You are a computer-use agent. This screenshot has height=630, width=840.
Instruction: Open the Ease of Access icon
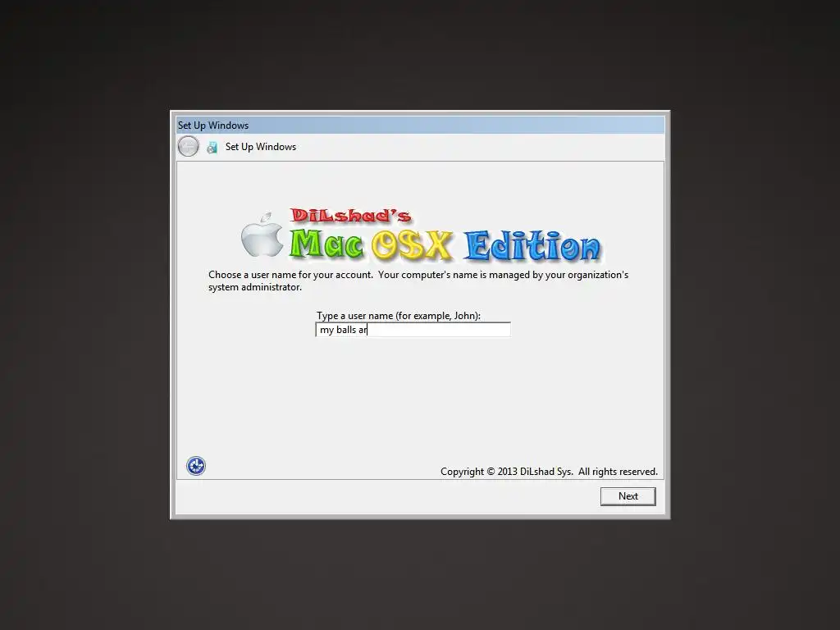[x=196, y=466]
